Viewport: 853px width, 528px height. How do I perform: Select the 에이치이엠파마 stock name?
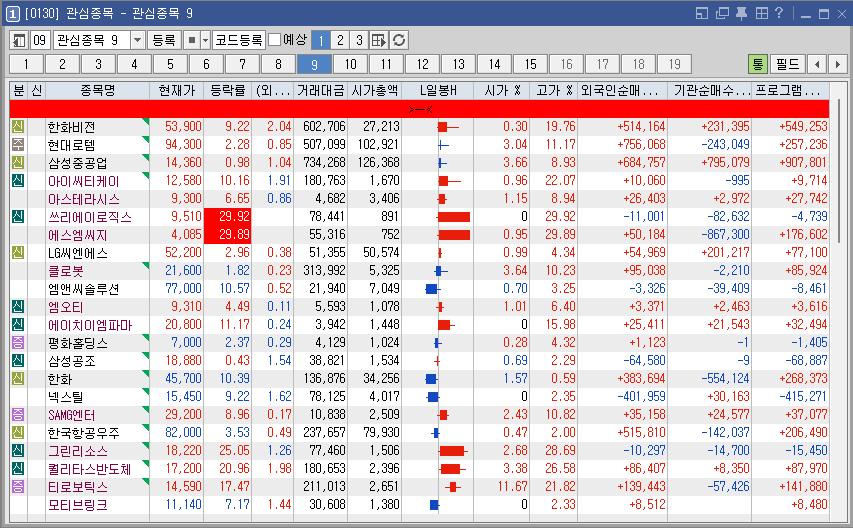point(90,325)
